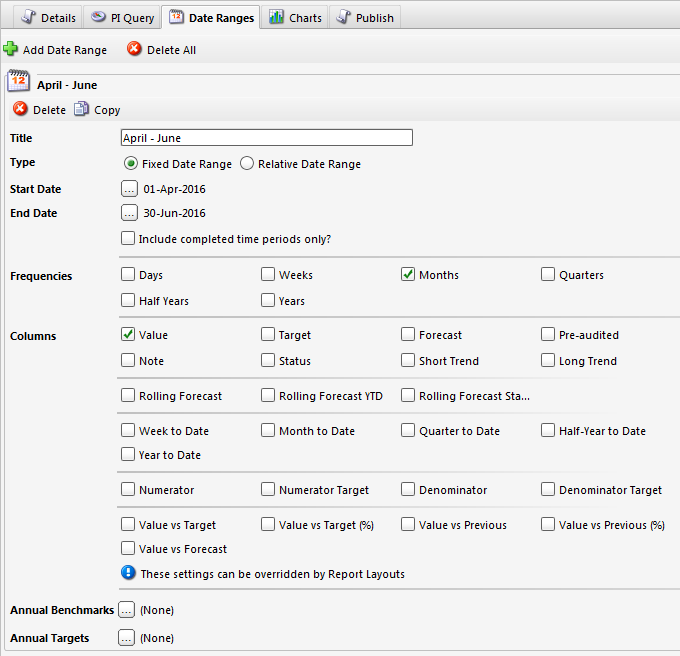Open Annual Benchmarks selector button
This screenshot has width=680, height=656.
126,610
